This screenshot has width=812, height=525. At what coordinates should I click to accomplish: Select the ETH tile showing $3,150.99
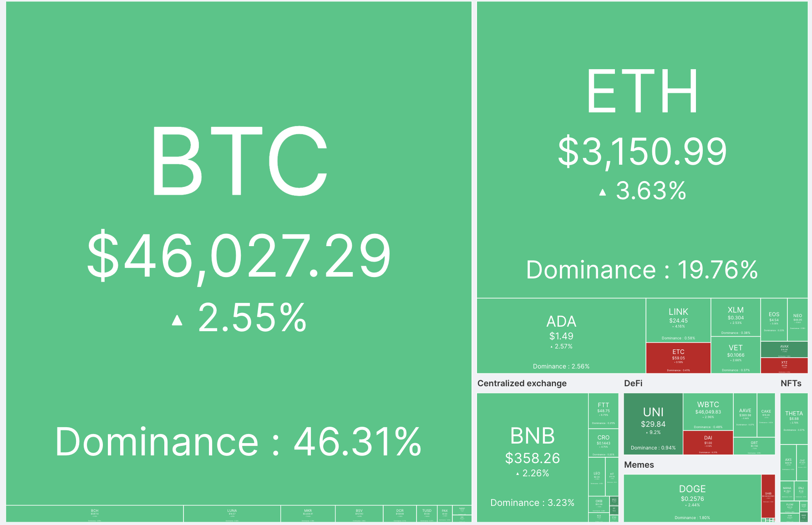[642, 150]
